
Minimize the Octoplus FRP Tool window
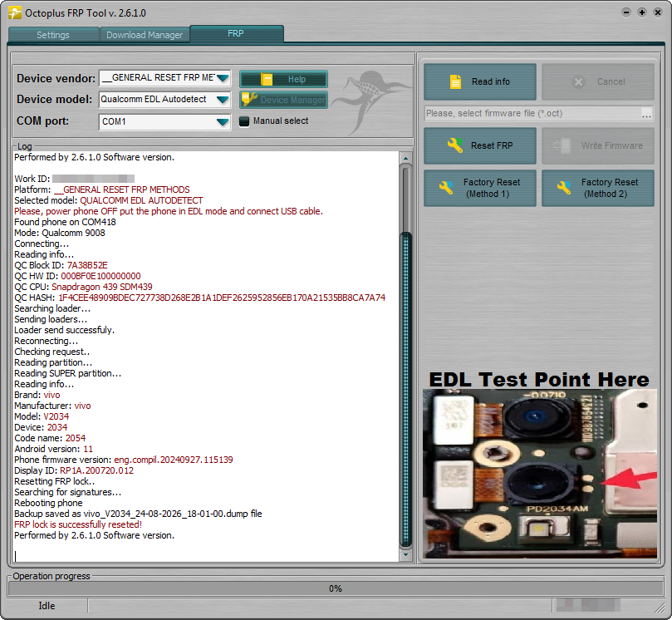point(626,12)
